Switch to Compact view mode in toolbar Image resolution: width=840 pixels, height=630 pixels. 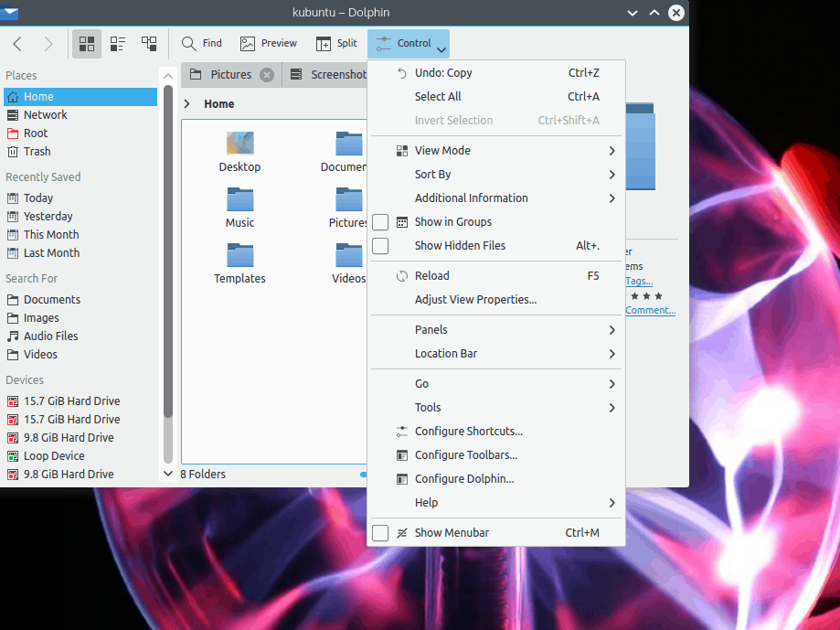click(118, 43)
